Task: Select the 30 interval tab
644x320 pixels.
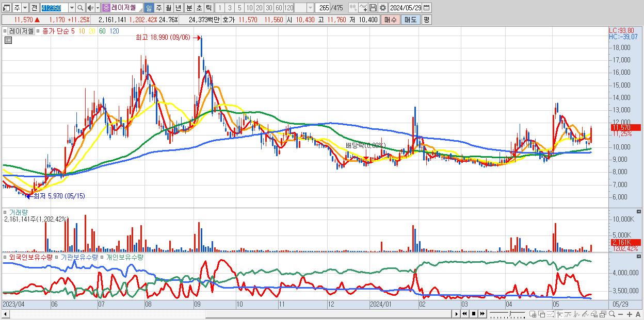Action: pyautogui.click(x=269, y=8)
